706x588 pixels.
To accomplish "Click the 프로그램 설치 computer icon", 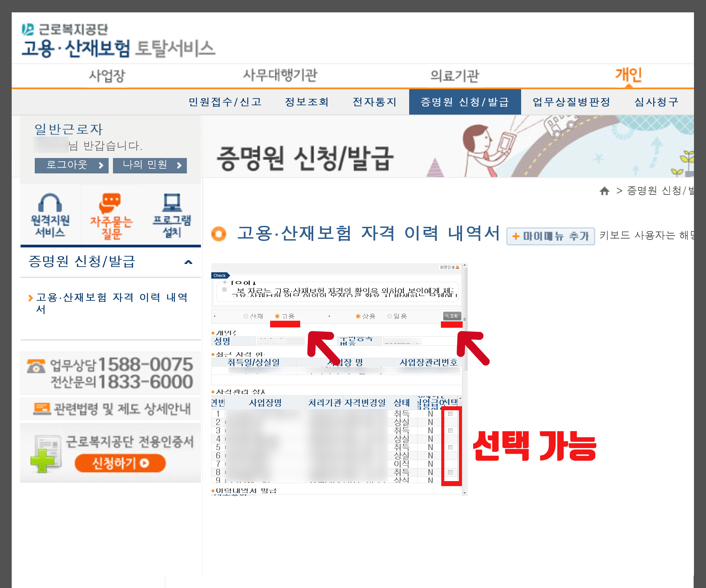I will (x=171, y=202).
